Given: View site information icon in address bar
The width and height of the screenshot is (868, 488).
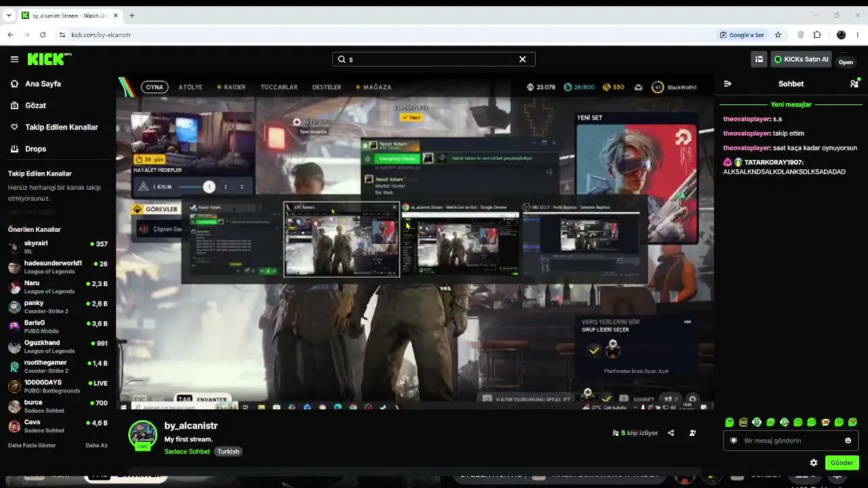Looking at the screenshot, I should pyautogui.click(x=62, y=35).
